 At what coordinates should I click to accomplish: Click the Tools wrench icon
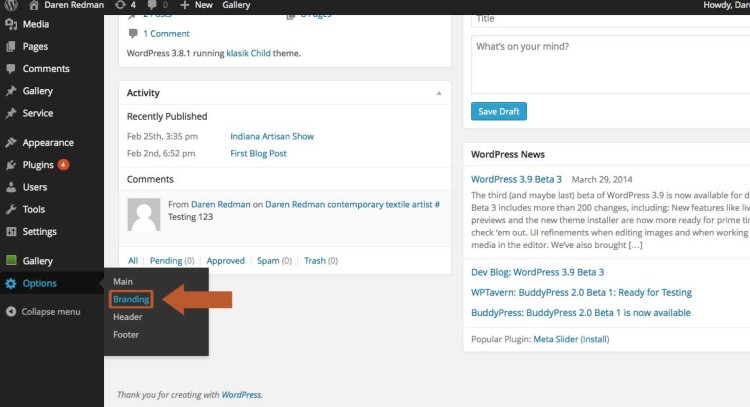(x=11, y=209)
